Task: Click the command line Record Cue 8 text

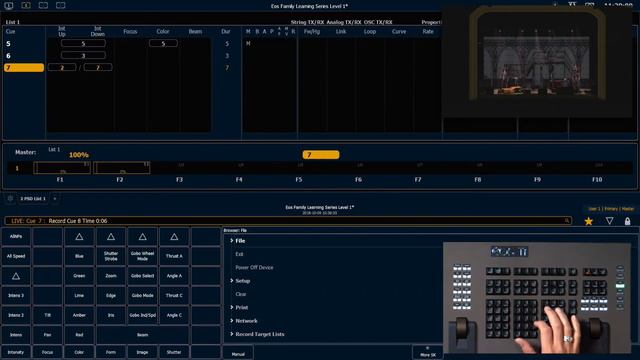Action: click(x=78, y=221)
